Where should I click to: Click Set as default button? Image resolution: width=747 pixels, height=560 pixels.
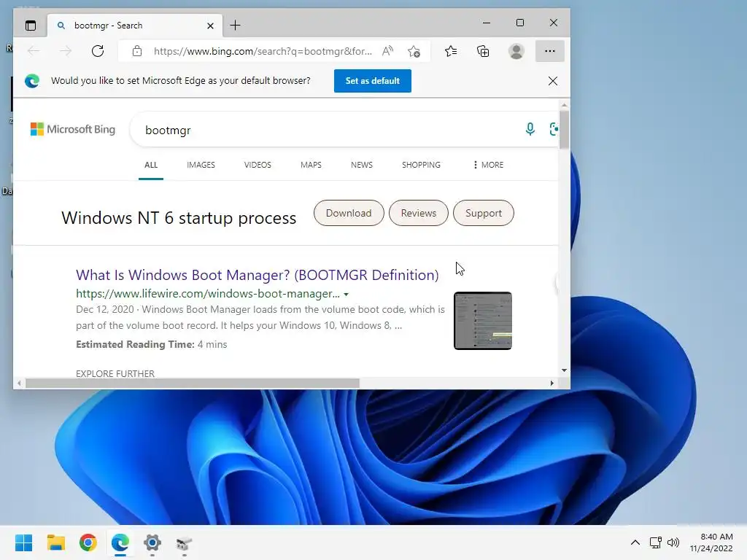click(x=373, y=81)
